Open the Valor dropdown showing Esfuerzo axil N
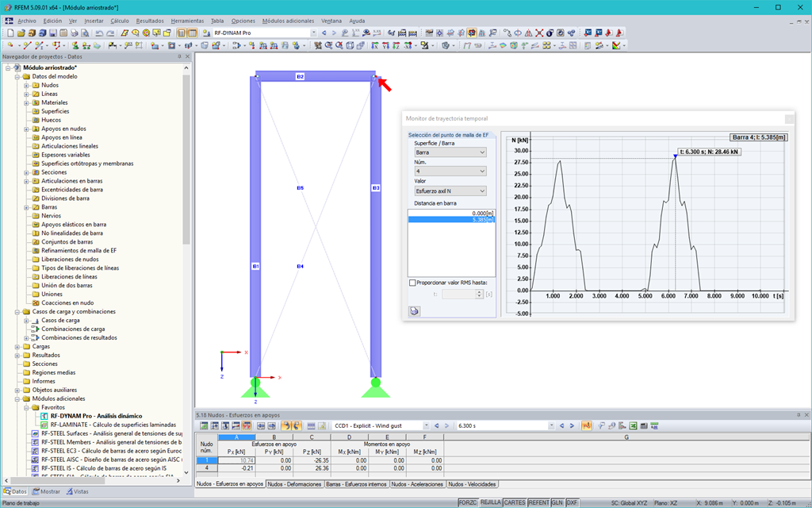The image size is (812, 508). point(450,190)
